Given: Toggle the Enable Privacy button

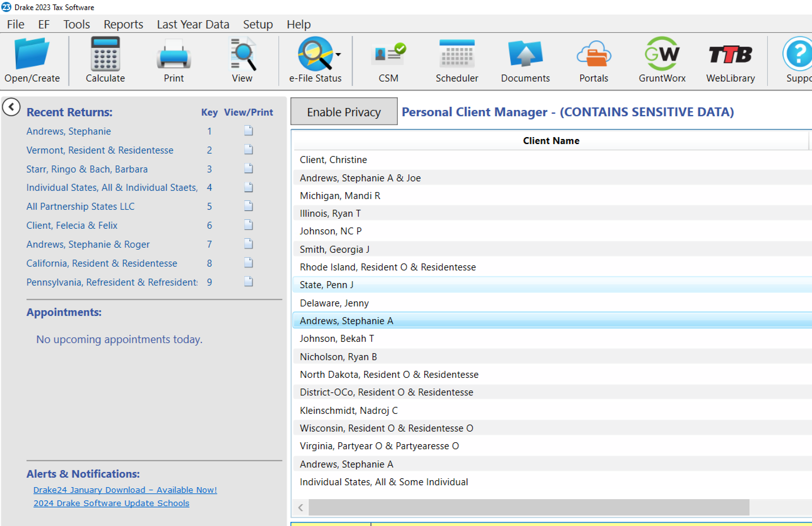Looking at the screenshot, I should coord(343,112).
